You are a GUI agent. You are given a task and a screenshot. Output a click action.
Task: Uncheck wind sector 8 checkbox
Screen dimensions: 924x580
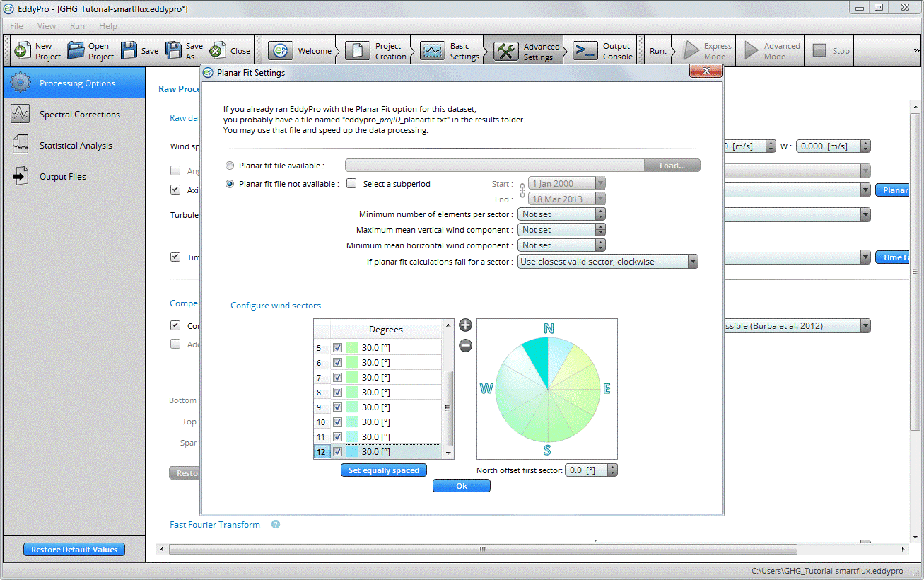click(338, 393)
